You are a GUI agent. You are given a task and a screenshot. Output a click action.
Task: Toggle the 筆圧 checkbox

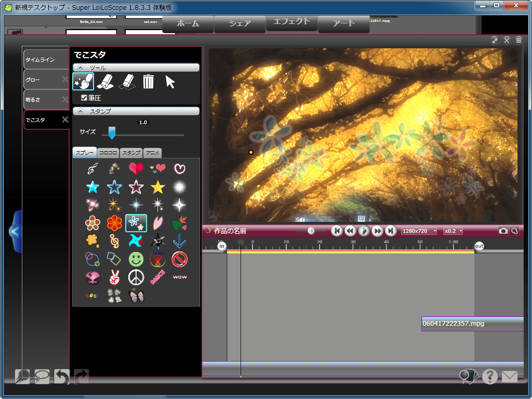84,97
